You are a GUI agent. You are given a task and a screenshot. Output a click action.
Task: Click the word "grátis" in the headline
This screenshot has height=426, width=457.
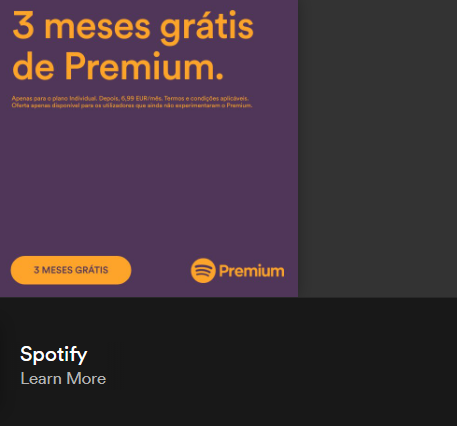tap(207, 28)
